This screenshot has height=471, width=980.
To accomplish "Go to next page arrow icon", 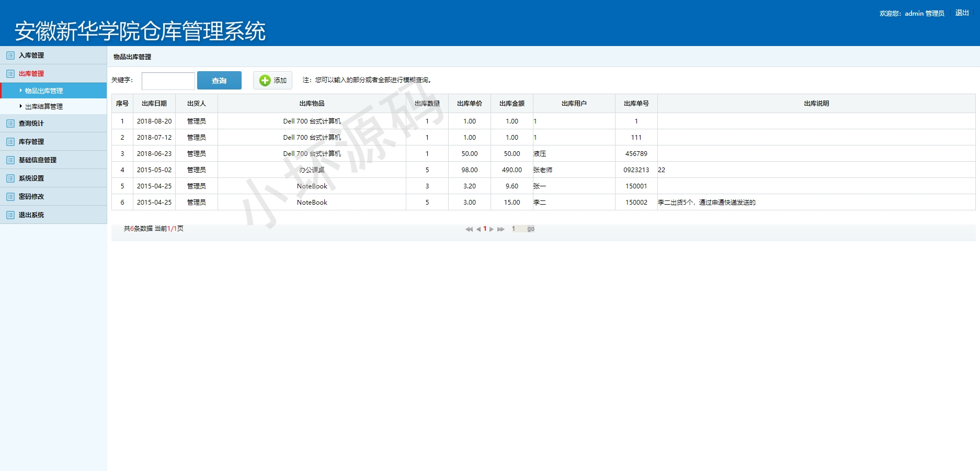I will [492, 229].
